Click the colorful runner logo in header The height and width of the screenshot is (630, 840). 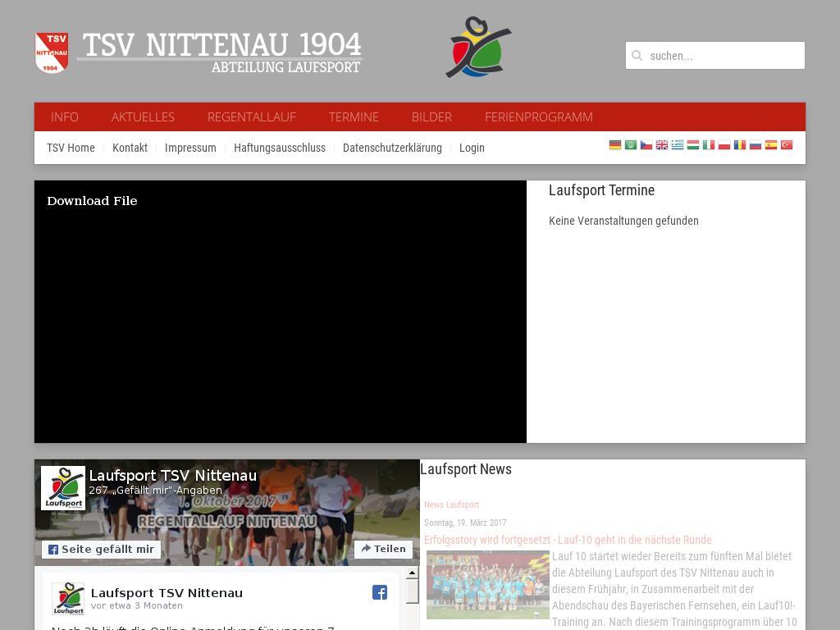[478, 47]
